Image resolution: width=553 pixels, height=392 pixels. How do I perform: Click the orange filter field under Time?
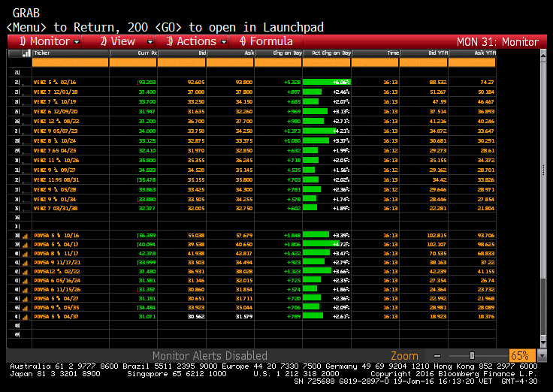pyautogui.click(x=375, y=63)
